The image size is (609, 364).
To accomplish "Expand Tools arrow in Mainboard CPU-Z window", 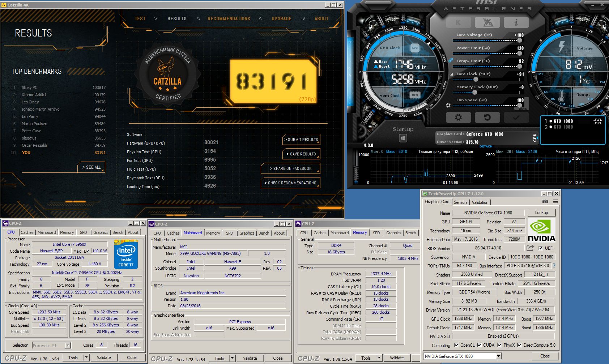I will click(x=233, y=359).
